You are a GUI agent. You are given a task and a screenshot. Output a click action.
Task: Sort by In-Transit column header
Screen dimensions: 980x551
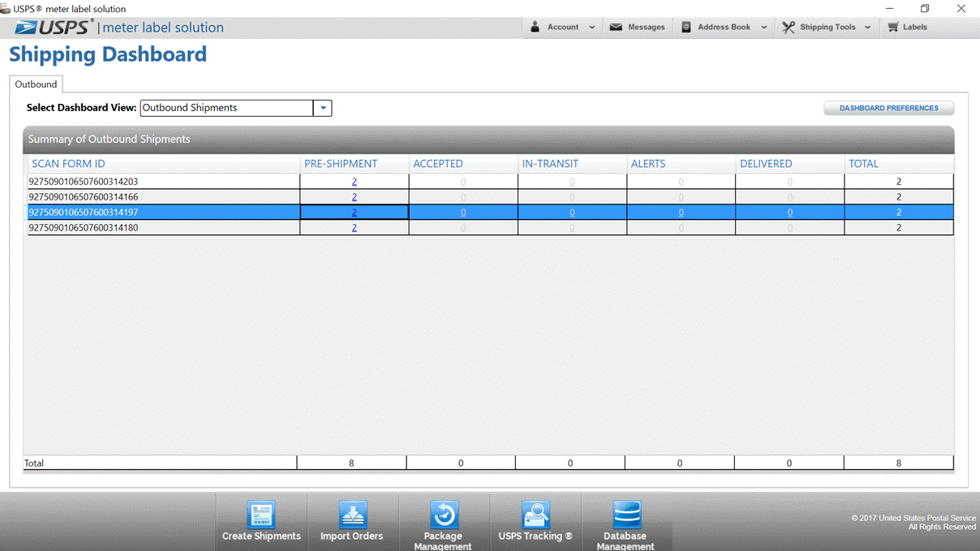point(572,164)
